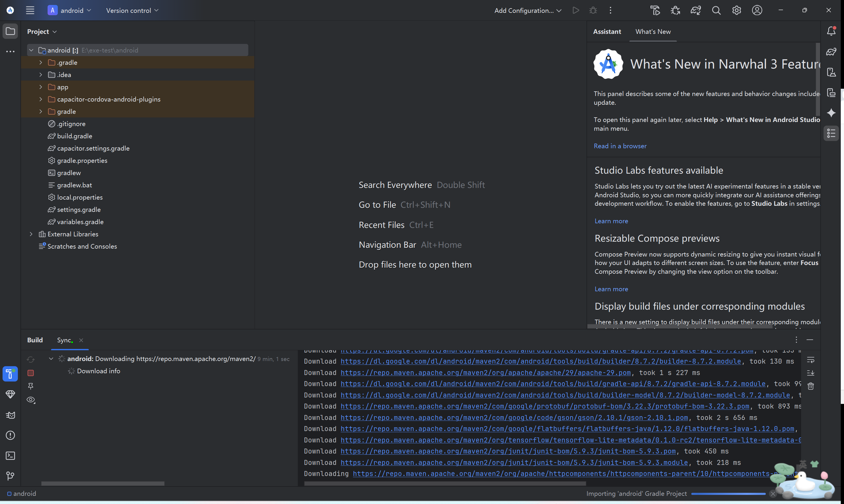
Task: Open the Notifications bell icon
Action: 831,31
